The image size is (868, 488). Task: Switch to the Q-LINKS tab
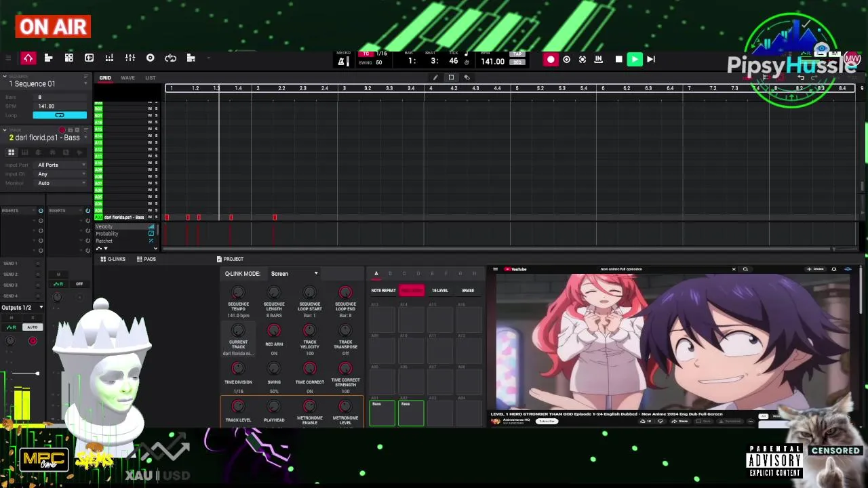113,259
